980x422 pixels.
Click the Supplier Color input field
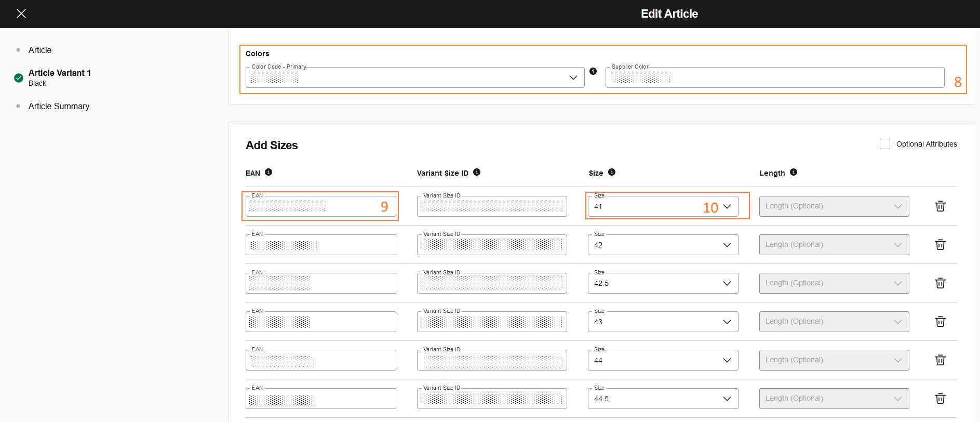coord(774,77)
